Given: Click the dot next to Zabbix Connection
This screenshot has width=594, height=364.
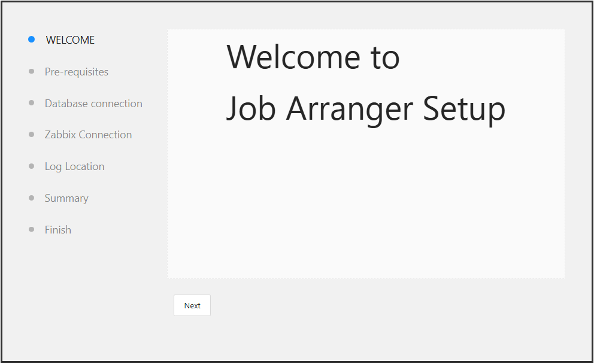Looking at the screenshot, I should click(32, 135).
